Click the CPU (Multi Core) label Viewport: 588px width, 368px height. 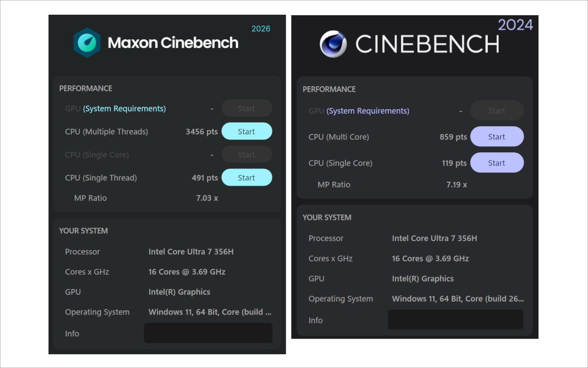pyautogui.click(x=339, y=137)
